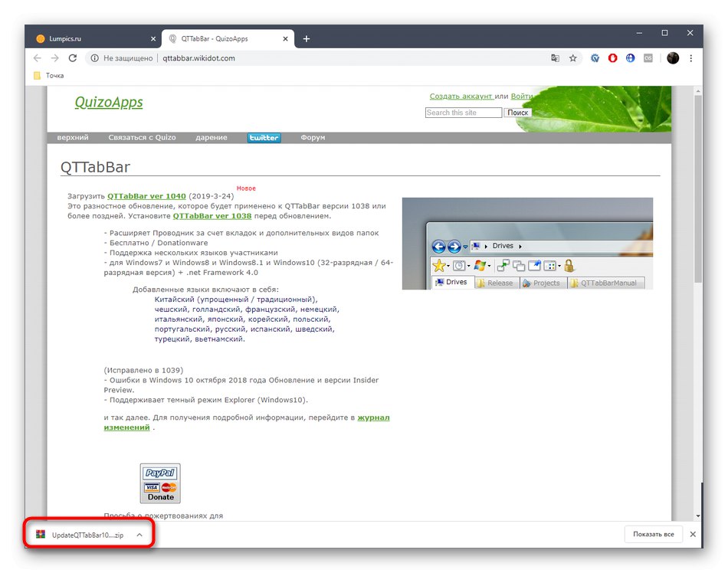Click the translate page icon in address bar
The image size is (728, 573).
click(555, 58)
